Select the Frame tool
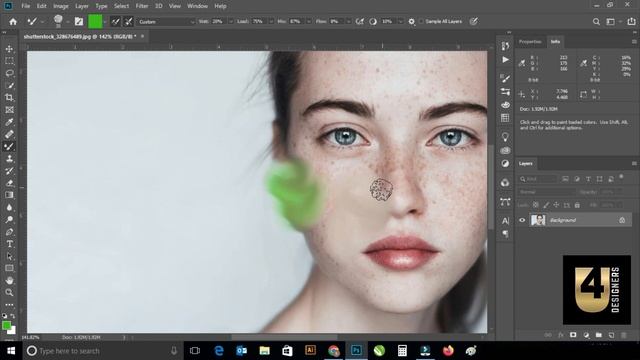Screen dimensions: 640x360 tap(9, 110)
